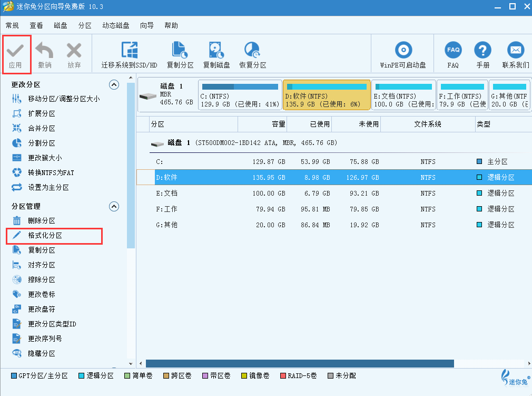Open the Disk (磁盘) menu
The height and width of the screenshot is (396, 532).
61,25
